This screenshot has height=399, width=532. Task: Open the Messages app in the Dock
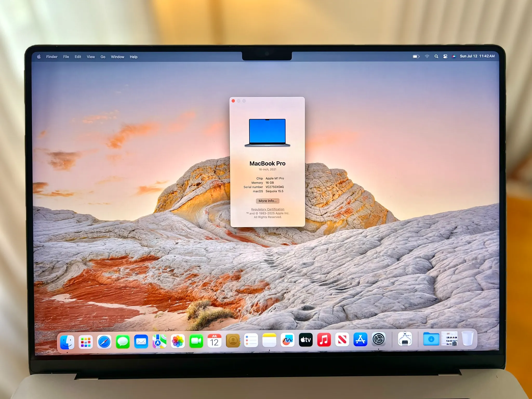tap(123, 342)
